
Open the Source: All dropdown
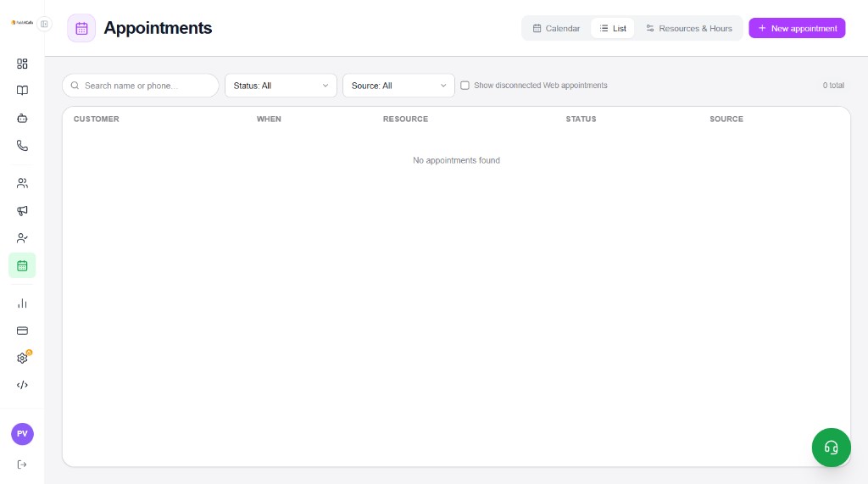[x=398, y=86]
